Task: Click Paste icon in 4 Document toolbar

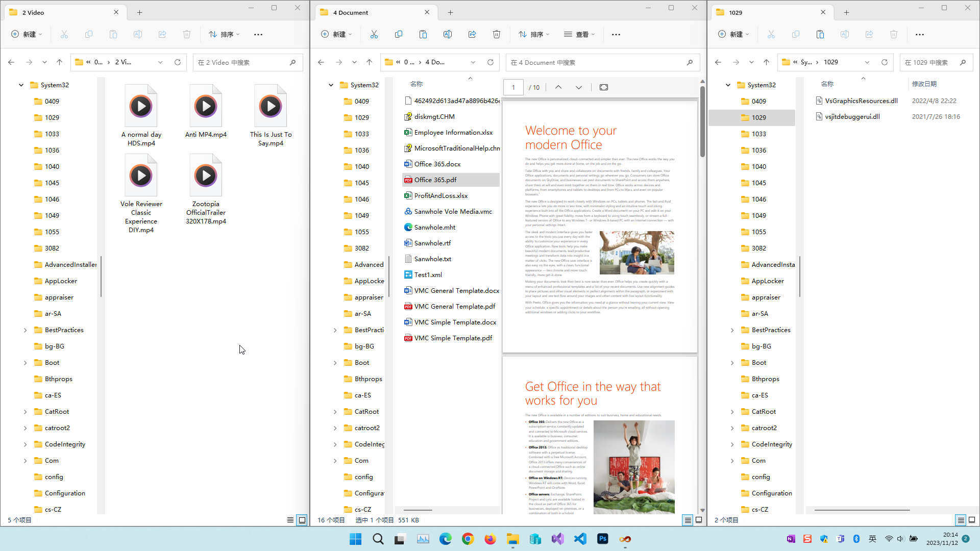Action: coord(423,34)
